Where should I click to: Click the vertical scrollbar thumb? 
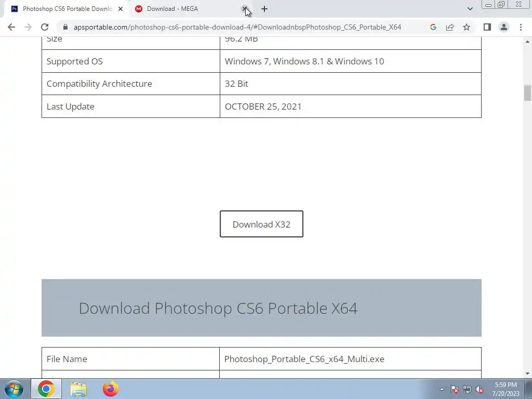tap(528, 93)
